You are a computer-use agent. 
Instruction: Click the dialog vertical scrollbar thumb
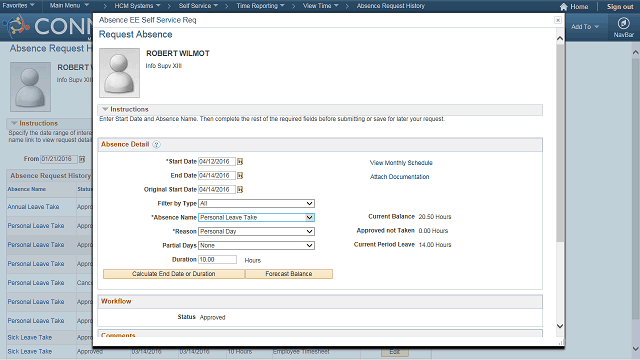pyautogui.click(x=560, y=143)
